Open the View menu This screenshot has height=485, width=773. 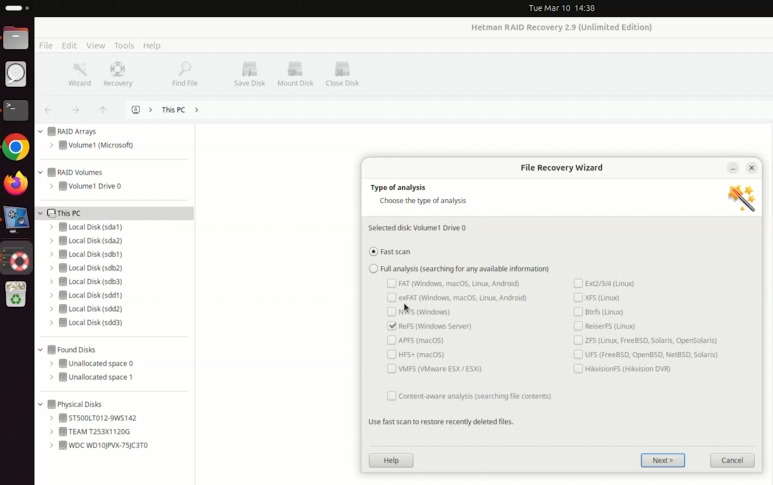click(x=96, y=45)
